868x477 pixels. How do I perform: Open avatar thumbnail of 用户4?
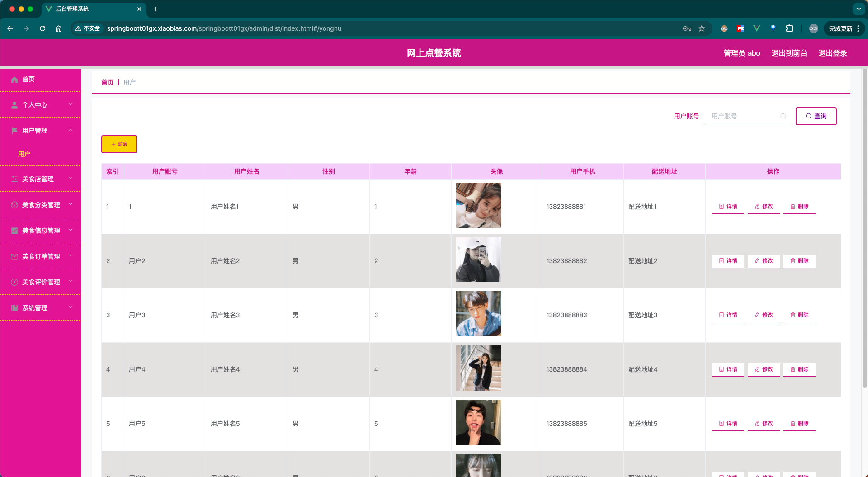[x=479, y=368]
